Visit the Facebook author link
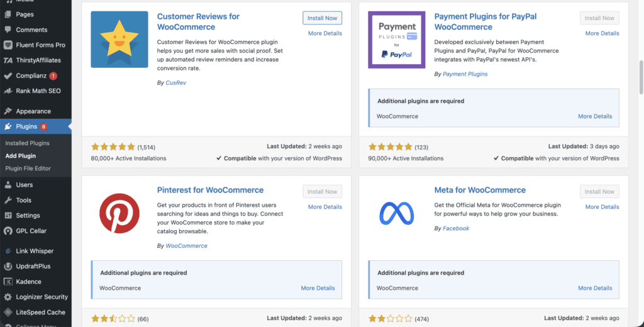 point(456,228)
